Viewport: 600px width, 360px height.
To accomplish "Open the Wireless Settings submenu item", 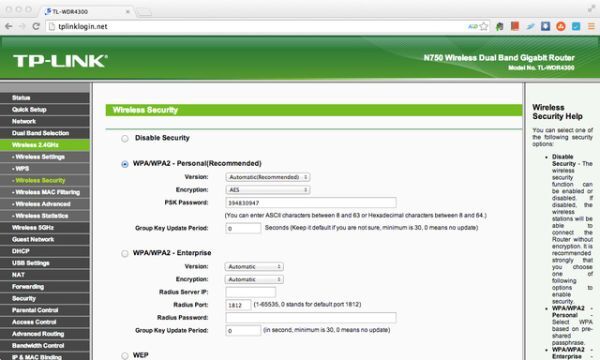I will (45, 157).
